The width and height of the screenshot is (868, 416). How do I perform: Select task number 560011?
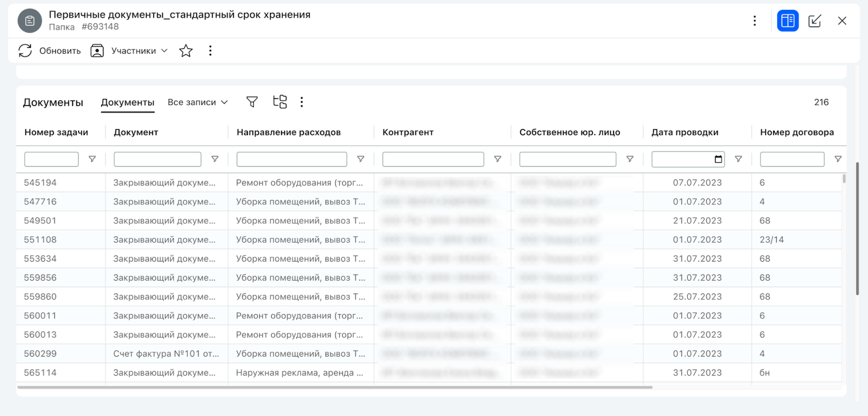click(x=40, y=316)
